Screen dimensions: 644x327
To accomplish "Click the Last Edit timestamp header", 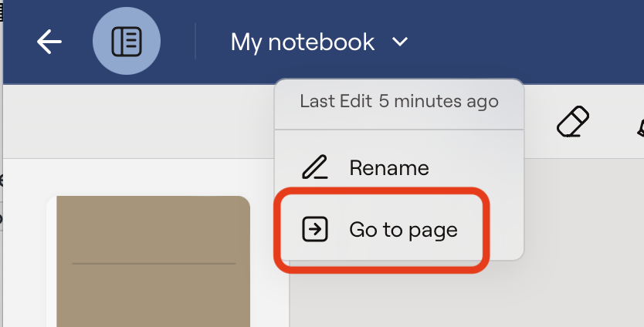I will [x=398, y=102].
